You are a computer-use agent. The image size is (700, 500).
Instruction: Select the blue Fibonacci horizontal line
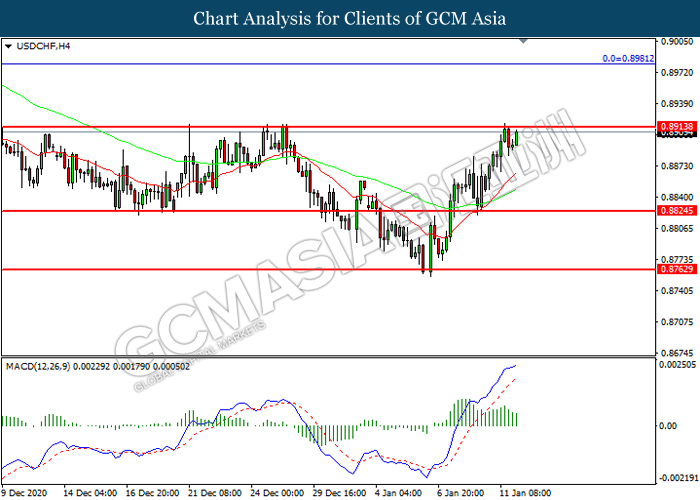[300, 65]
